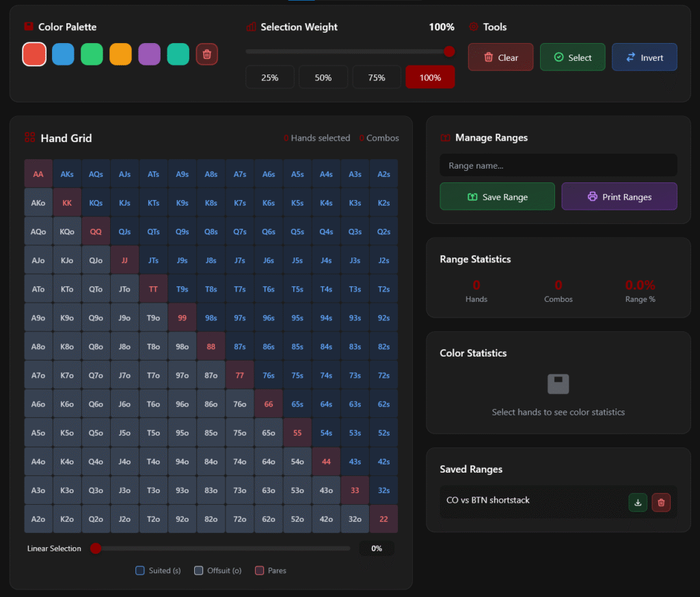The image size is (700, 597).
Task: Choose the 75% weight preset
Action: tap(377, 77)
